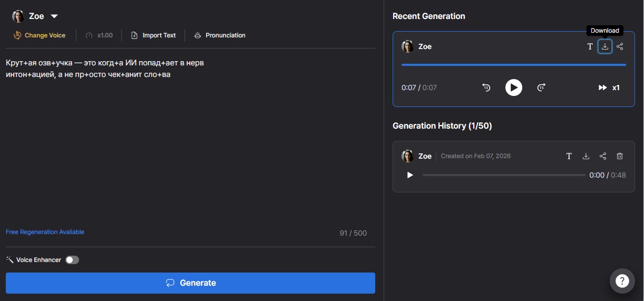Open the x1.00 speech speed selector
The width and height of the screenshot is (644, 301).
click(99, 35)
